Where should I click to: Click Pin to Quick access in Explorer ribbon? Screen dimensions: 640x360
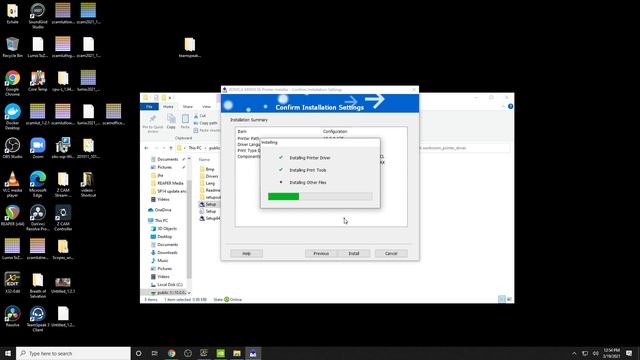coord(153,123)
